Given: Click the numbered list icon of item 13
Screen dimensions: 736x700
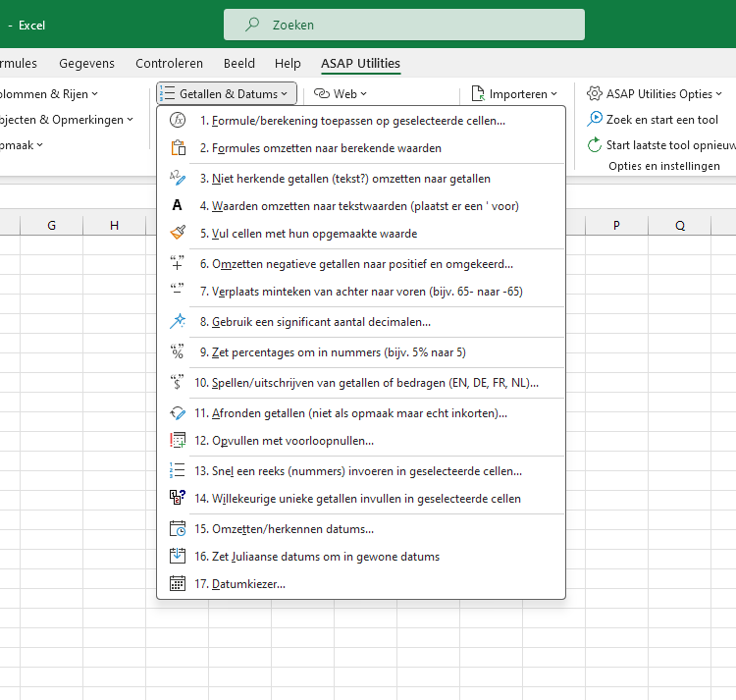Looking at the screenshot, I should coord(178,470).
